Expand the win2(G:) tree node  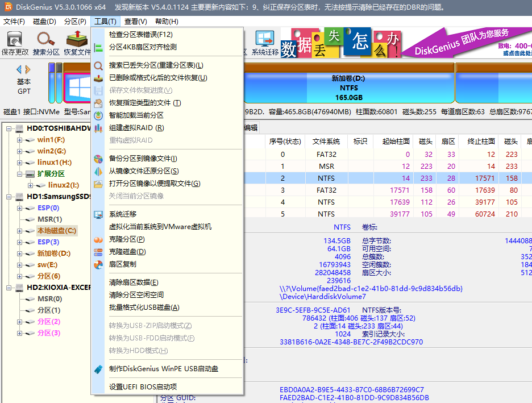20,151
